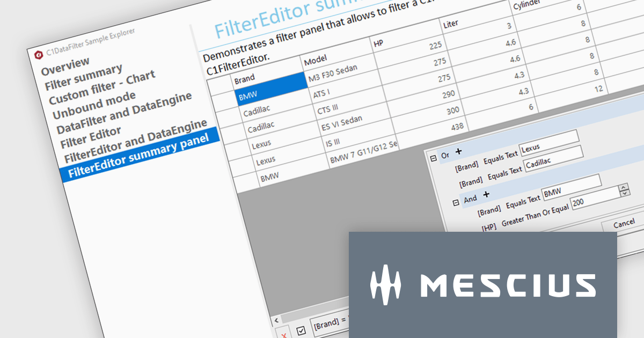The width and height of the screenshot is (644, 338).
Task: Change the [HP] field in the condition
Action: pyautogui.click(x=488, y=227)
